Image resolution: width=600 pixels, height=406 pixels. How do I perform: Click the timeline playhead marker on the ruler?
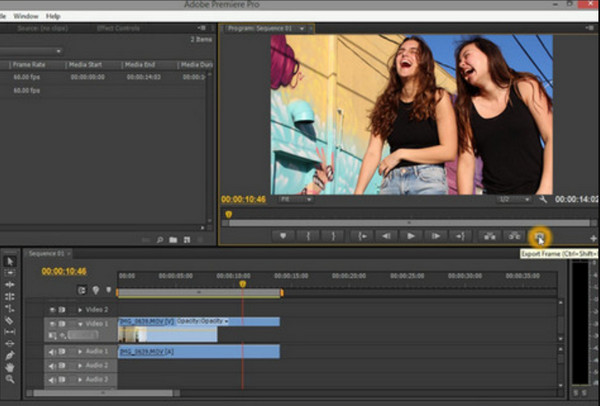point(242,284)
